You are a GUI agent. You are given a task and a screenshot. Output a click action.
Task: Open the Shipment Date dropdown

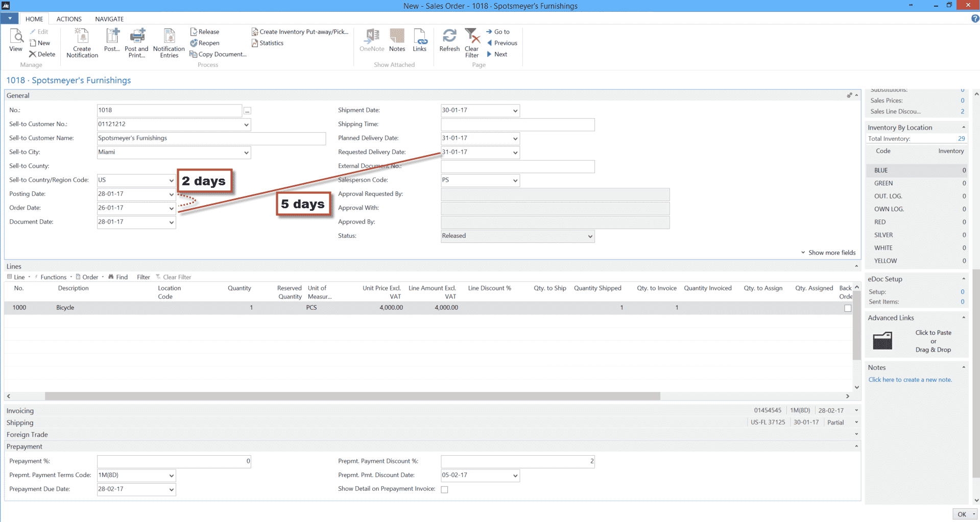tap(515, 111)
